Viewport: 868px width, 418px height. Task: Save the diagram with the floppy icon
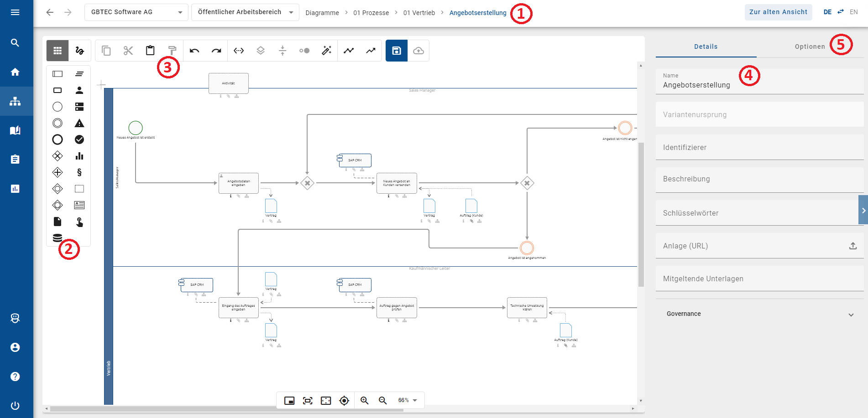pos(397,51)
